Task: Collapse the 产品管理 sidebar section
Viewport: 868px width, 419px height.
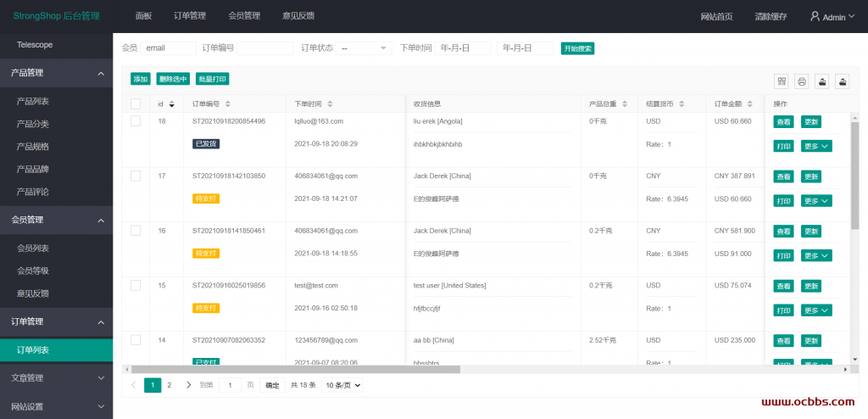Action: pos(57,73)
